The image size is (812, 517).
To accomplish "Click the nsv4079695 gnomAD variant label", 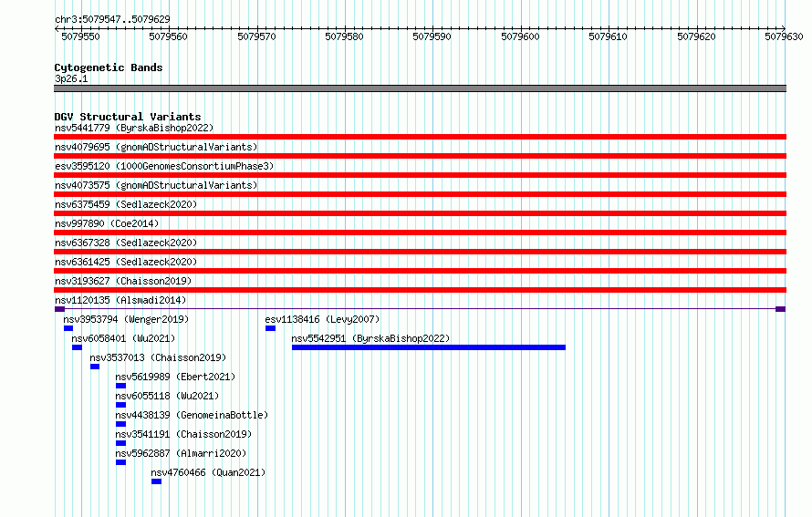I will pyautogui.click(x=156, y=147).
